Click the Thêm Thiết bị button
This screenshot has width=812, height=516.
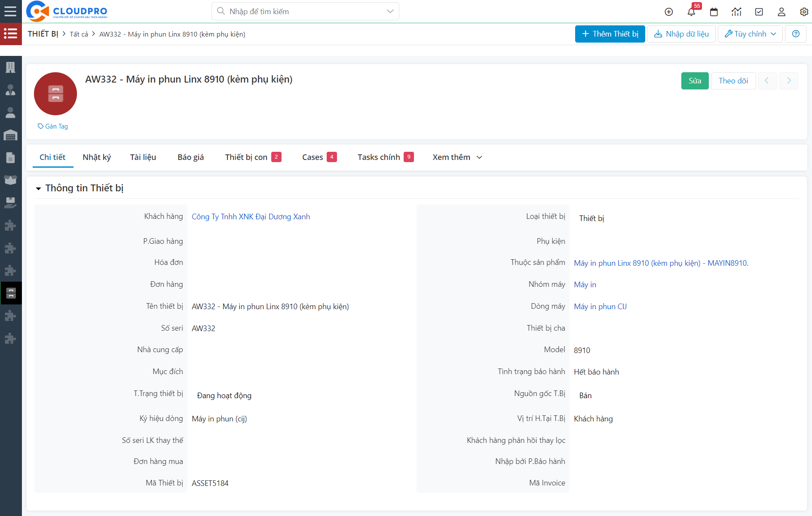[610, 34]
